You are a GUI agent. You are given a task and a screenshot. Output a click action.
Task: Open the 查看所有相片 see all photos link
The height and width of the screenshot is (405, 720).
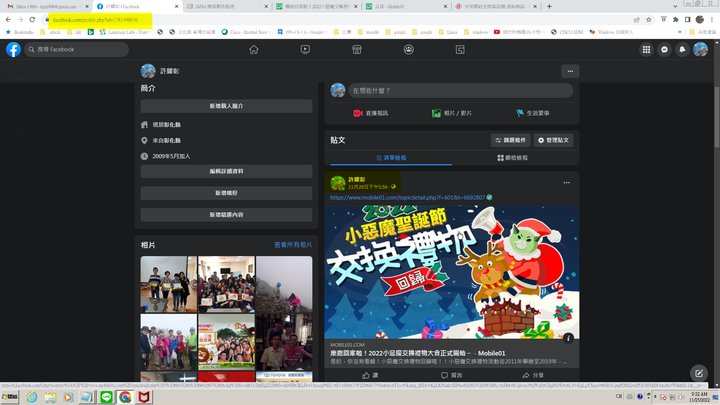coord(293,245)
